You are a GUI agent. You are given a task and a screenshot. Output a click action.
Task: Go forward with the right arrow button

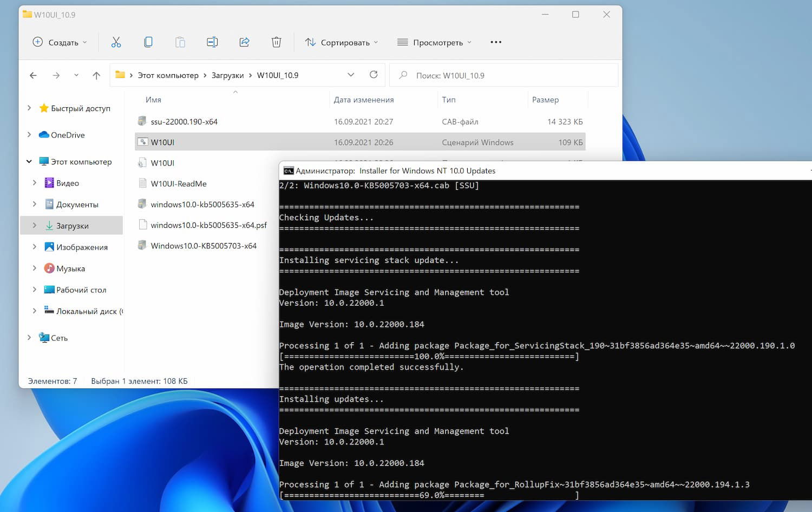tap(56, 75)
